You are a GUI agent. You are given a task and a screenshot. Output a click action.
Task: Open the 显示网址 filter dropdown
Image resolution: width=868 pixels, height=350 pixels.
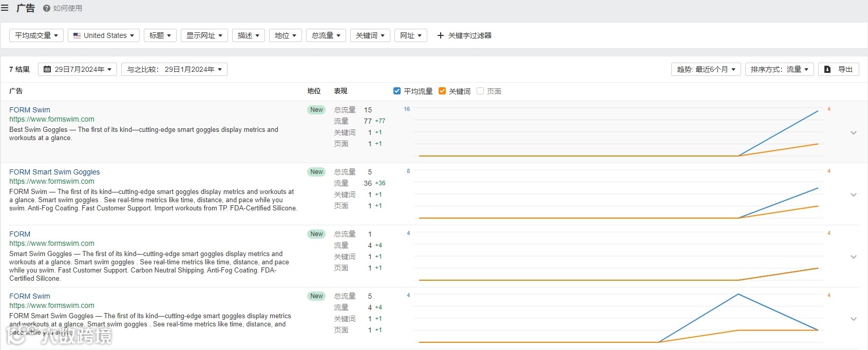coord(204,35)
